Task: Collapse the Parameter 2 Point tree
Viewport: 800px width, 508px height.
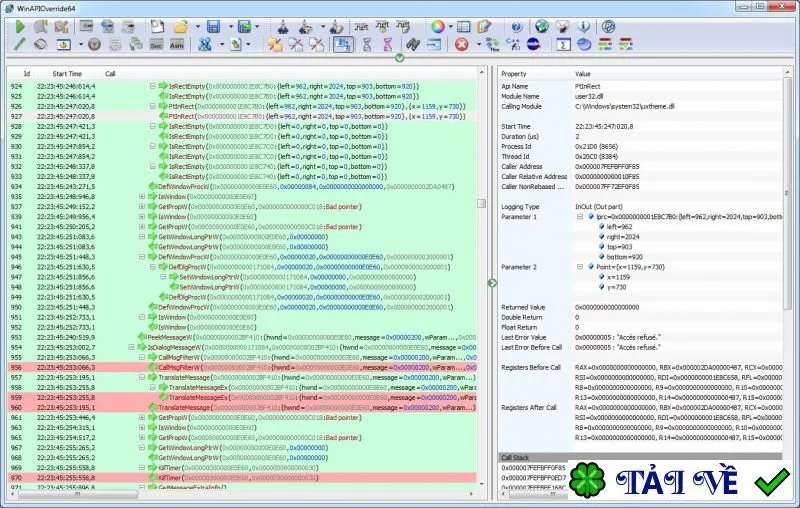Action: [580, 267]
